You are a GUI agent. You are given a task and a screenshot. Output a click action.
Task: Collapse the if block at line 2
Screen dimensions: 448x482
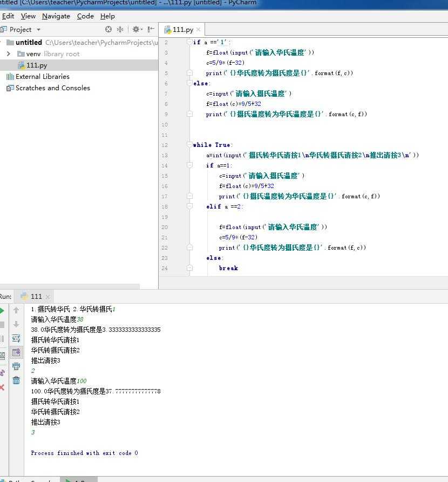[x=189, y=42]
